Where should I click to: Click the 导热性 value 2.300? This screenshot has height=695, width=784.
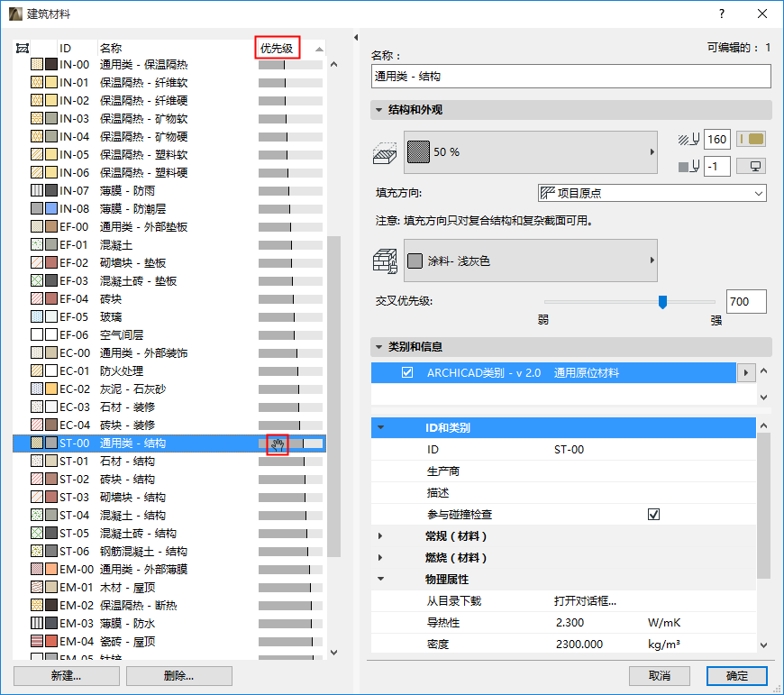point(570,623)
